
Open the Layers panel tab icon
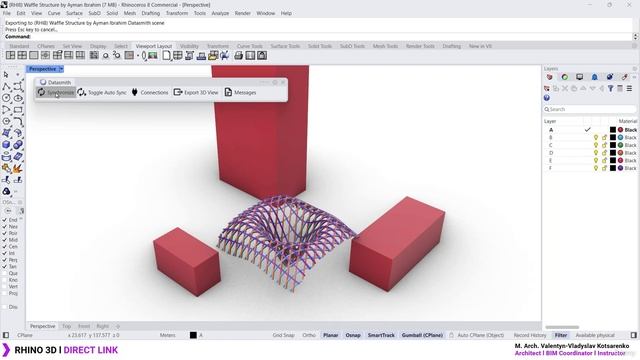coord(549,77)
